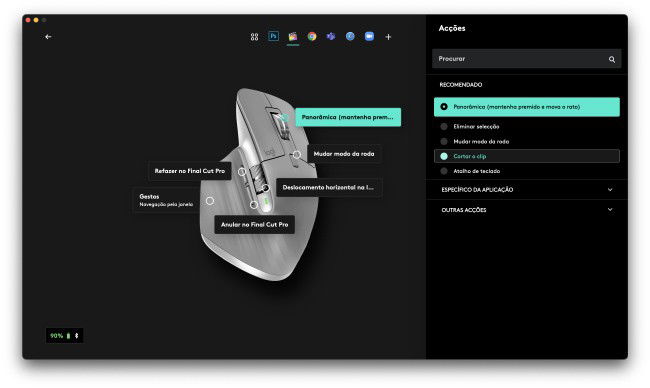The height and width of the screenshot is (388, 650).
Task: Click the back button hotspot circle
Action: [x=254, y=205]
